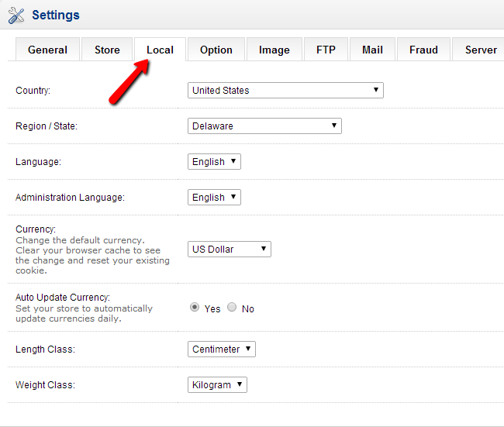This screenshot has width=504, height=427.
Task: Open the Currency dropdown showing US Dollar
Action: coord(229,250)
